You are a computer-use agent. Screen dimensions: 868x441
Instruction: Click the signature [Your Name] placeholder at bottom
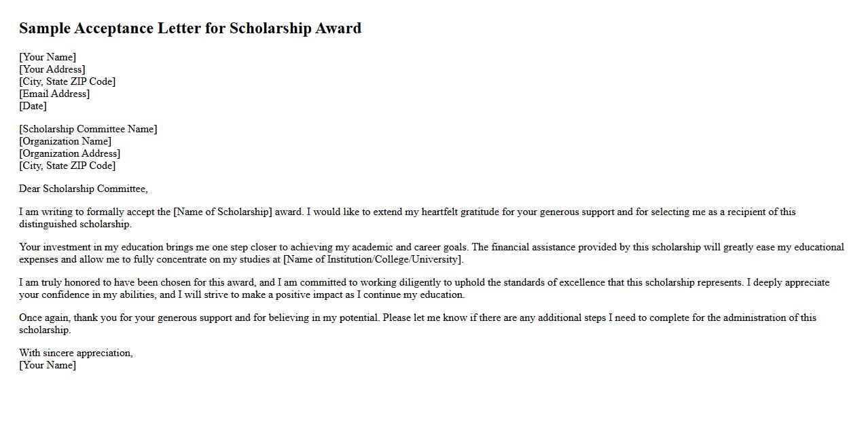(48, 365)
